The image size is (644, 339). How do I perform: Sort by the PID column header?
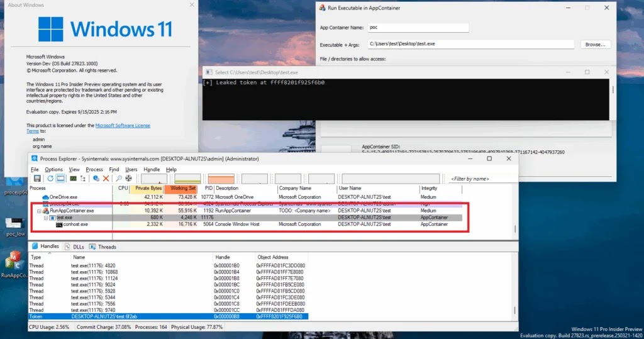pos(206,188)
